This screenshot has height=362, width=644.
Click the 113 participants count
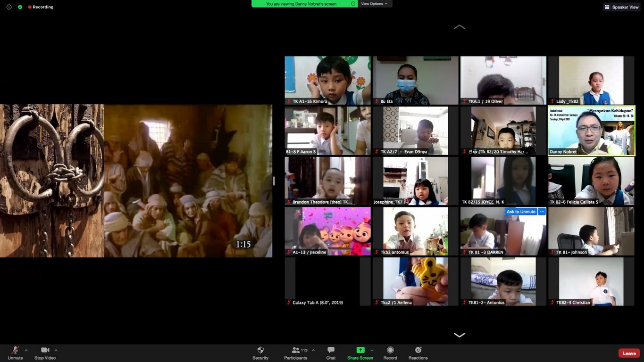tap(304, 350)
